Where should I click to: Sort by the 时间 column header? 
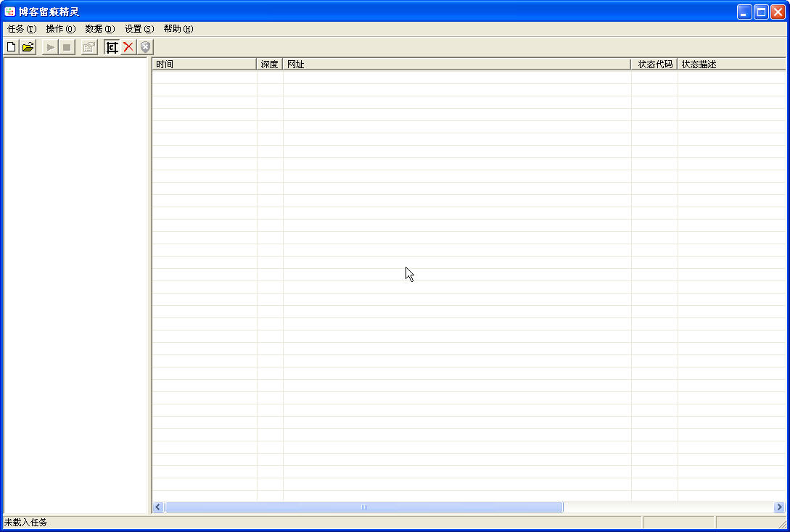click(204, 65)
